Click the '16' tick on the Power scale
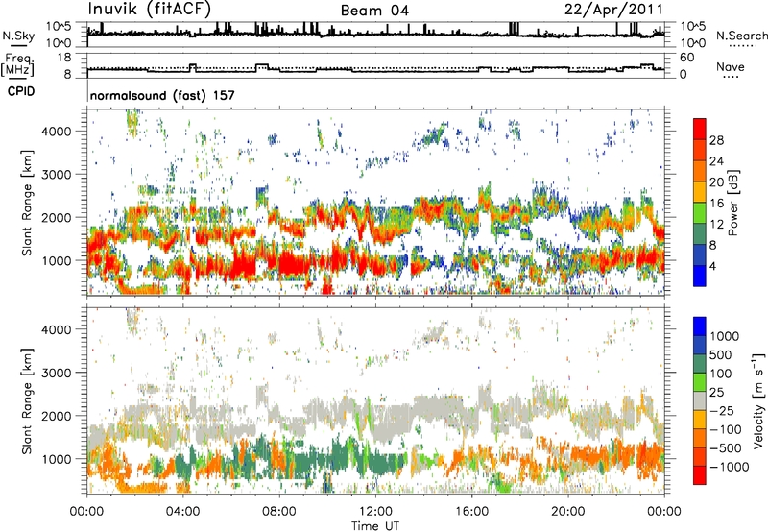The height and width of the screenshot is (532, 768). point(716,204)
